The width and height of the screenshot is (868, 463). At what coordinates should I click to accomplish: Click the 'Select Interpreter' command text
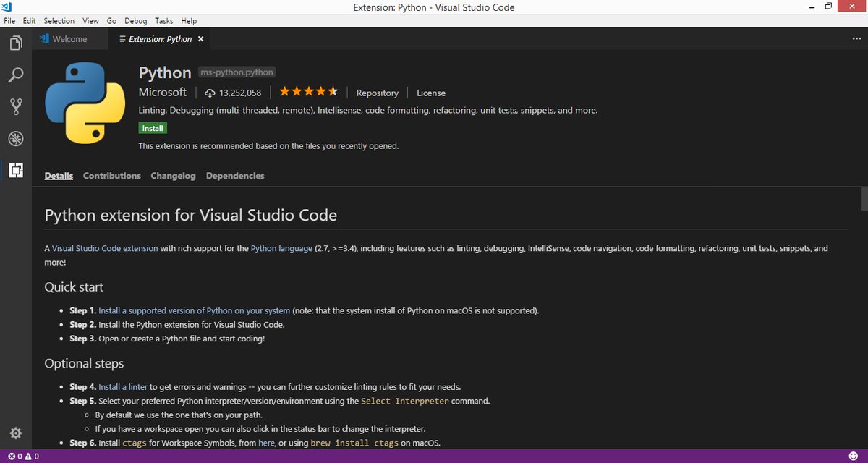click(405, 401)
